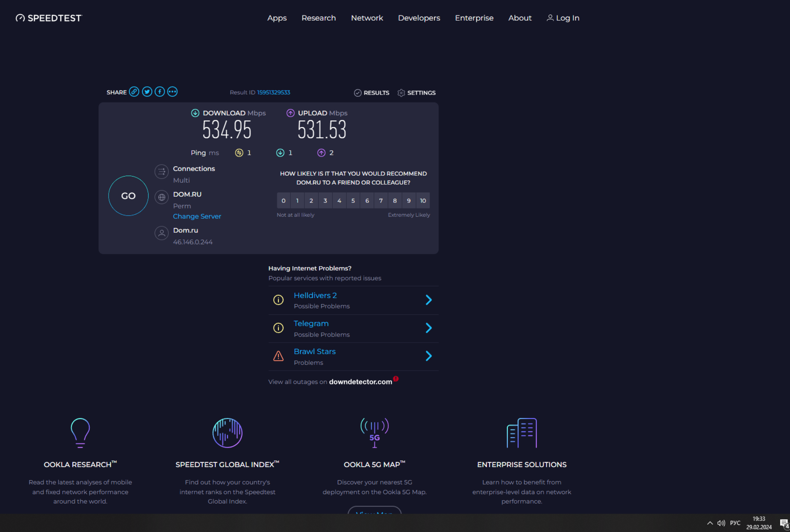Click the Brawl Stars warning icon
Viewport: 790px width, 532px height.
click(x=279, y=356)
